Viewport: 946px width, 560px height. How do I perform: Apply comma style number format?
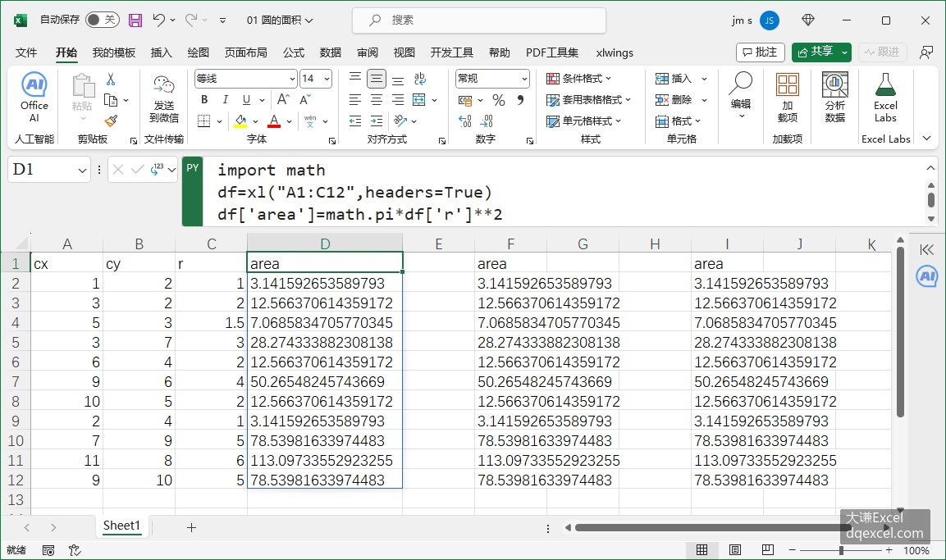click(520, 99)
